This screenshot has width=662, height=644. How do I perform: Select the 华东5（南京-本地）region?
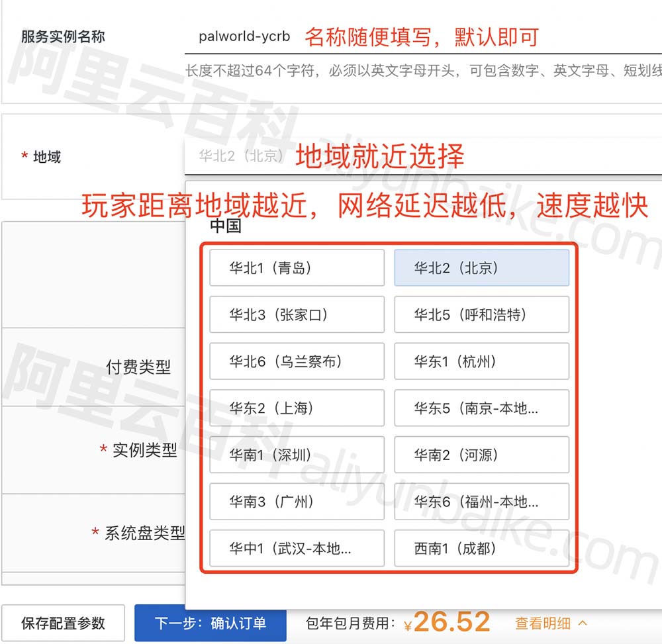[481, 408]
